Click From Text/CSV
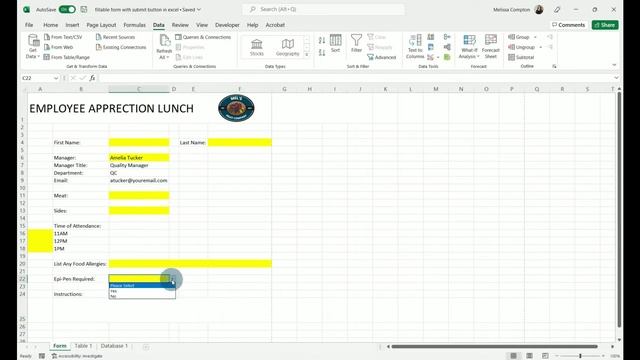The width and height of the screenshot is (640, 360). click(x=63, y=37)
